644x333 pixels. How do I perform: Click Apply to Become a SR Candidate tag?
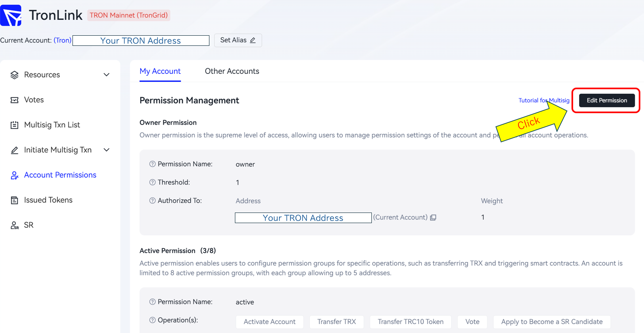(552, 322)
